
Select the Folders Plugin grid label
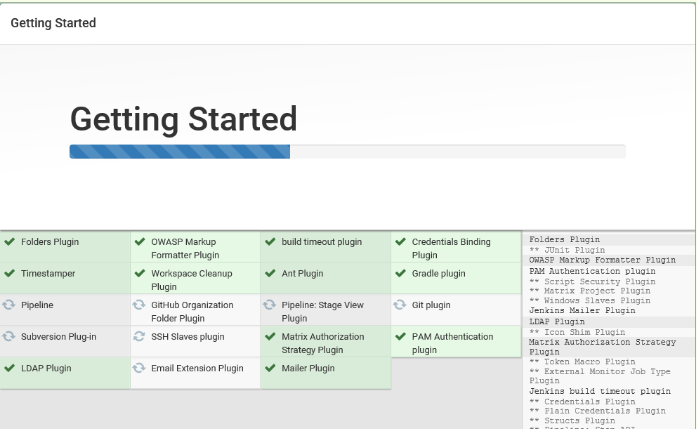[x=50, y=242]
